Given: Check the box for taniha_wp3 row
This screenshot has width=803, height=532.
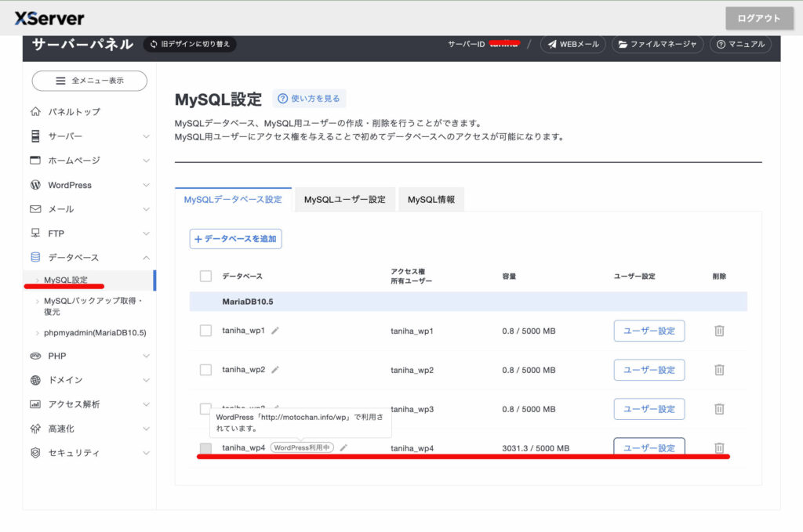Looking at the screenshot, I should 205,409.
